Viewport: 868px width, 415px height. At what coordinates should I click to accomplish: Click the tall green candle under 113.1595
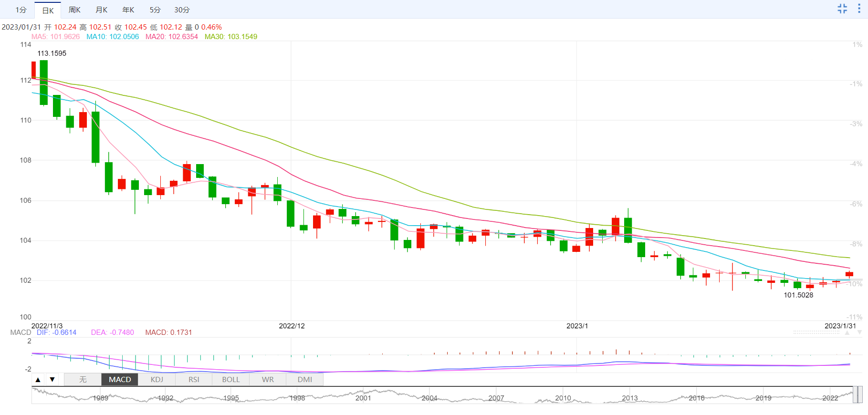click(x=43, y=83)
